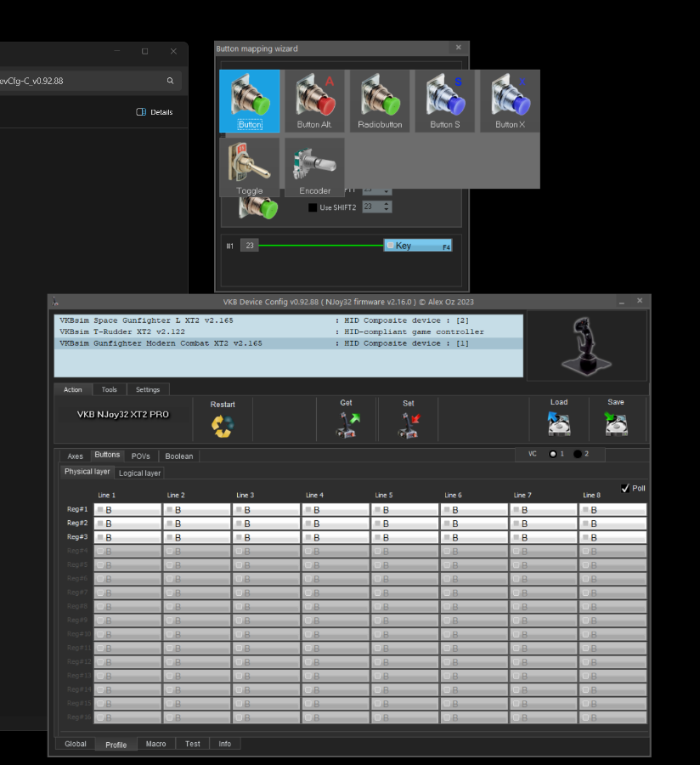
Task: Open the Macro bottom tab
Action: click(156, 744)
